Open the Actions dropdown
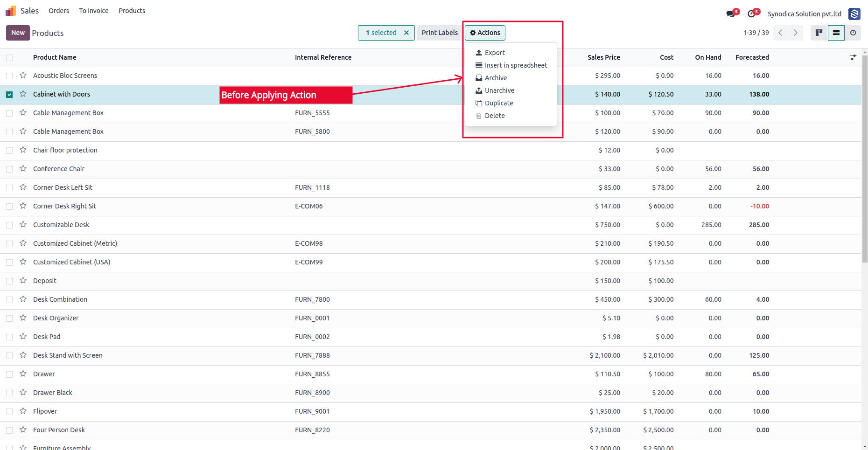The width and height of the screenshot is (868, 450). tap(485, 33)
